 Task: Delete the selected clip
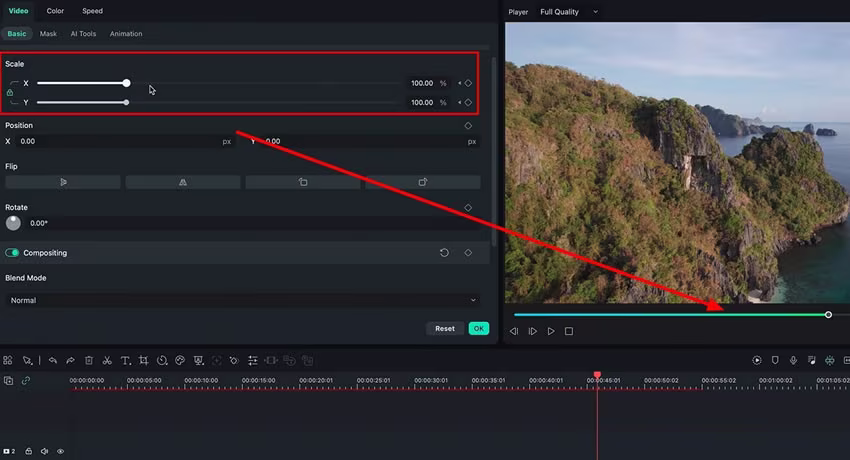click(x=89, y=360)
